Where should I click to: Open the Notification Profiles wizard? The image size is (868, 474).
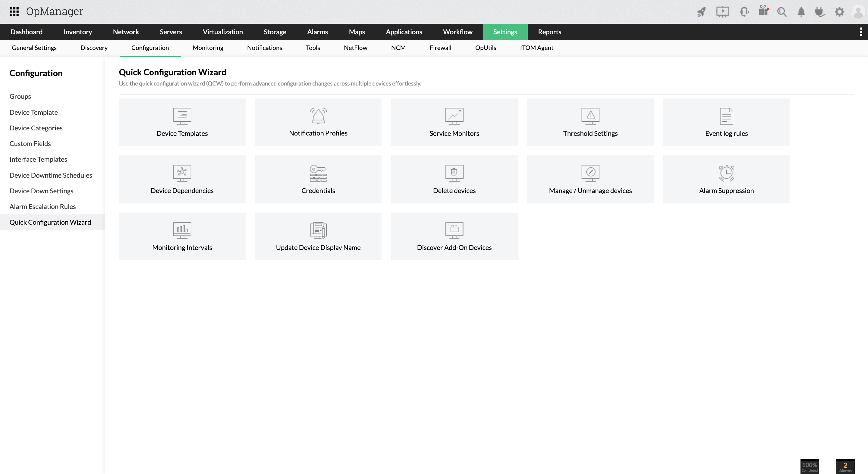pyautogui.click(x=318, y=121)
